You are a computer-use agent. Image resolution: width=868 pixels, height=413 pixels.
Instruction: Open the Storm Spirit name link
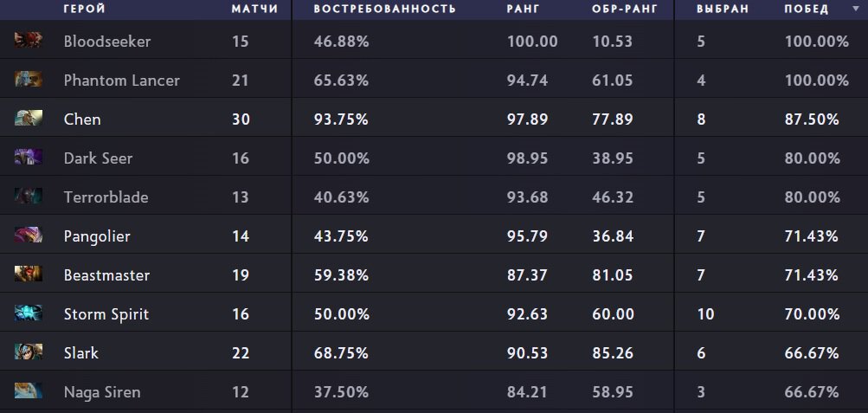tap(106, 314)
